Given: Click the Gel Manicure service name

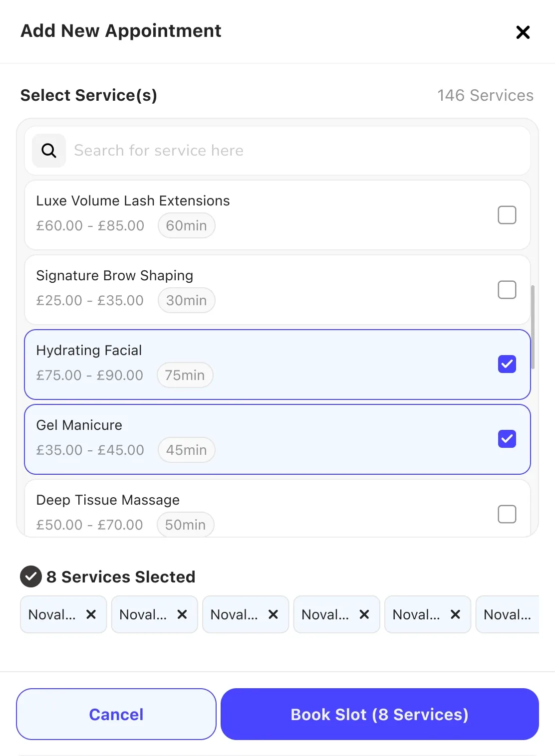Looking at the screenshot, I should 79,425.
